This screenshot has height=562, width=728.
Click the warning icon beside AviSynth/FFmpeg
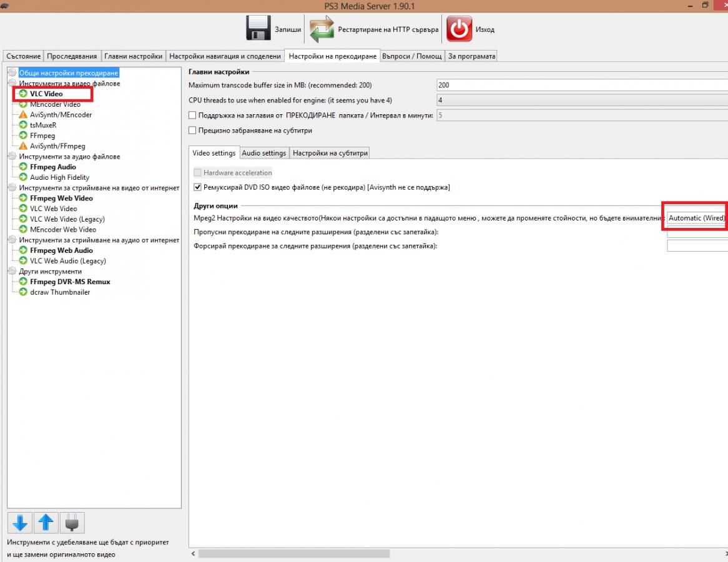[23, 146]
